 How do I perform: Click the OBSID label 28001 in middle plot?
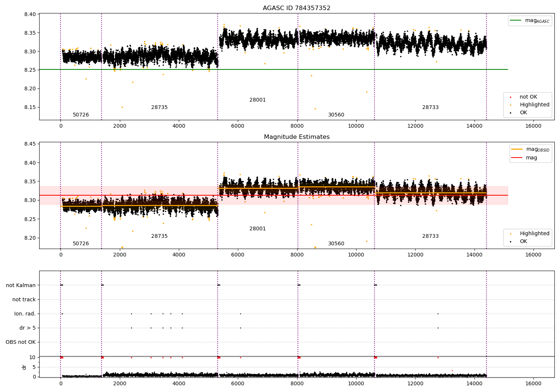click(x=258, y=228)
